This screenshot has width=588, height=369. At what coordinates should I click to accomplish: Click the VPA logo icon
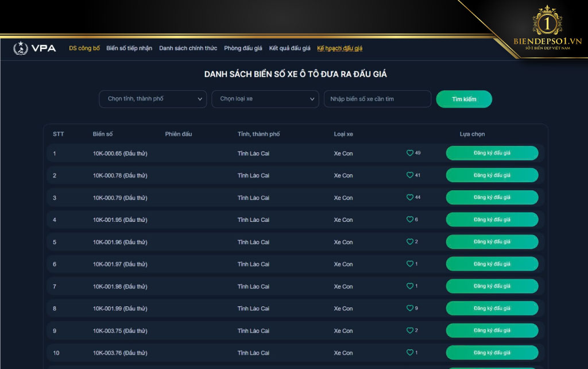[21, 48]
